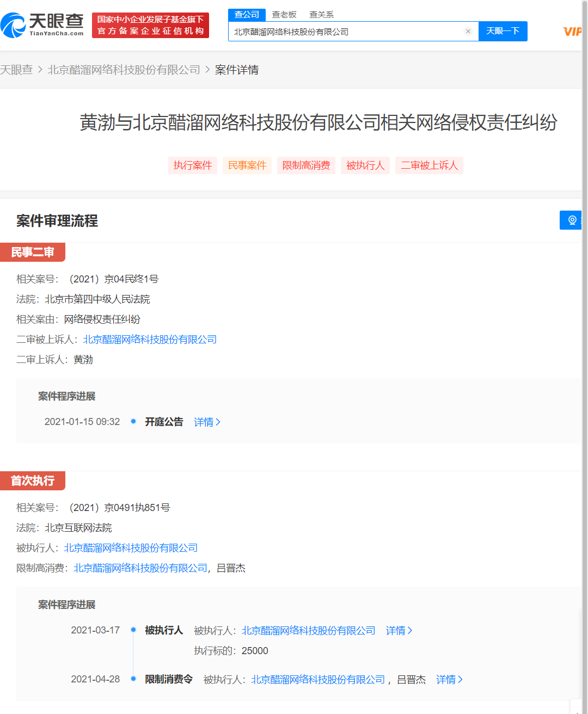Click the 二审被上诉人 tag
Screen dimensions: 588x714
tap(429, 165)
